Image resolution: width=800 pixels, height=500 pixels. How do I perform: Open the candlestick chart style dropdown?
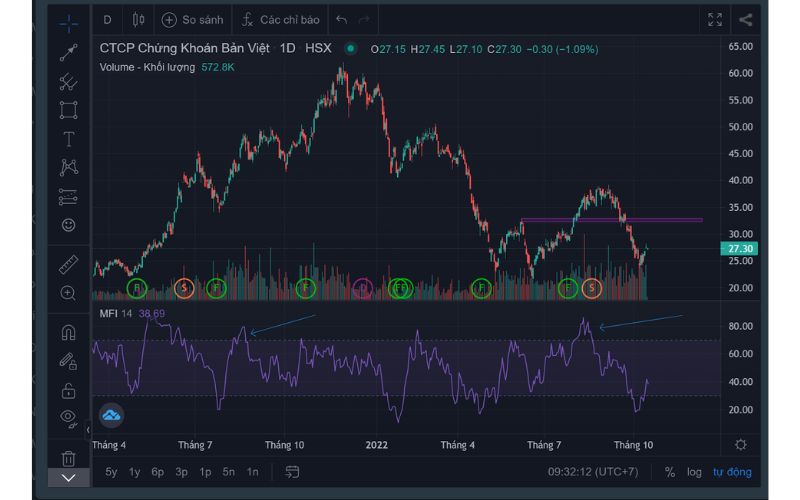pos(138,19)
